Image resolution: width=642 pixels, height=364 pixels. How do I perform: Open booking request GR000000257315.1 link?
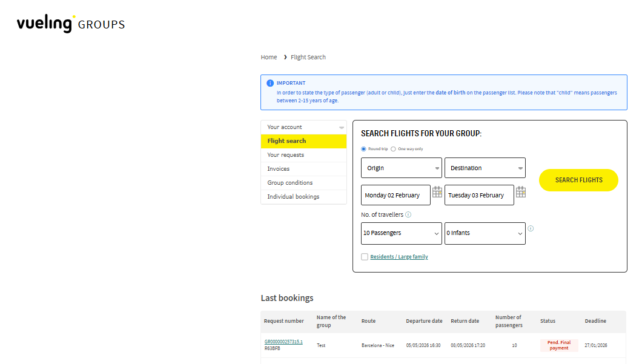pos(283,342)
